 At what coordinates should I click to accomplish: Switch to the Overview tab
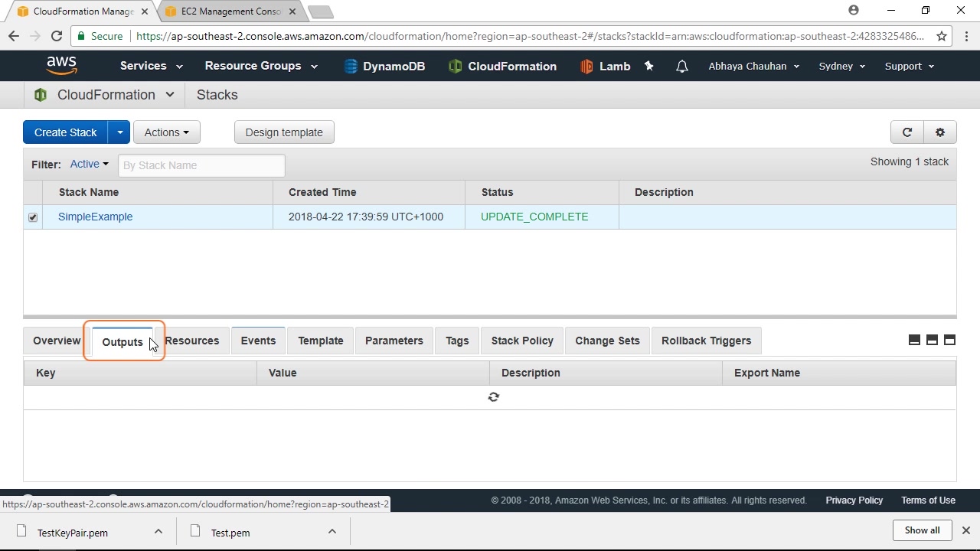tap(57, 341)
